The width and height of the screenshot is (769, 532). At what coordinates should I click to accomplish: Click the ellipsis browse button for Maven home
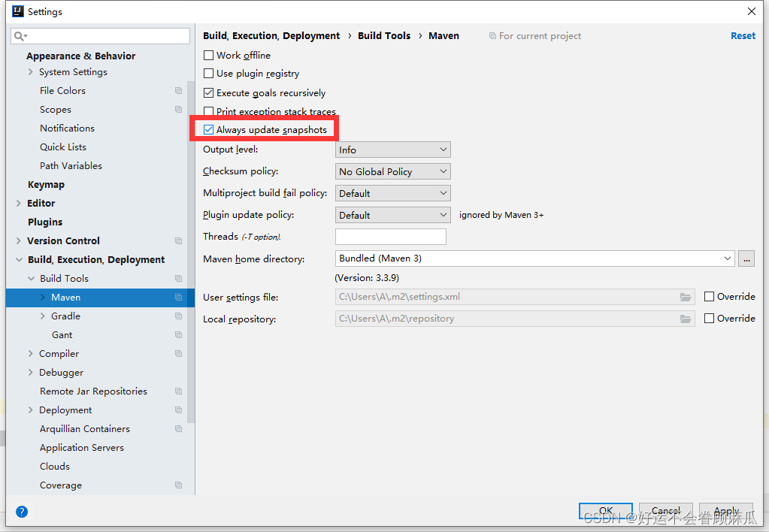(746, 258)
